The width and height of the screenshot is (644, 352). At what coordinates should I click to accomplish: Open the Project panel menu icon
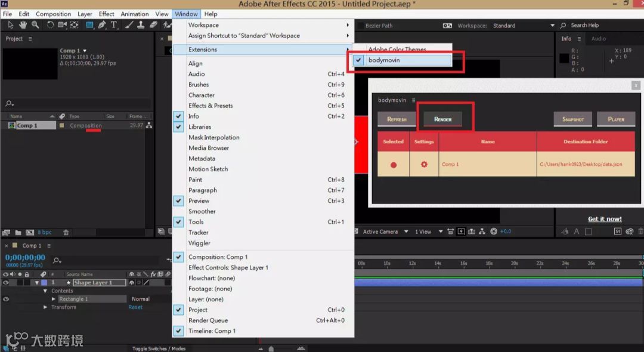pyautogui.click(x=30, y=39)
